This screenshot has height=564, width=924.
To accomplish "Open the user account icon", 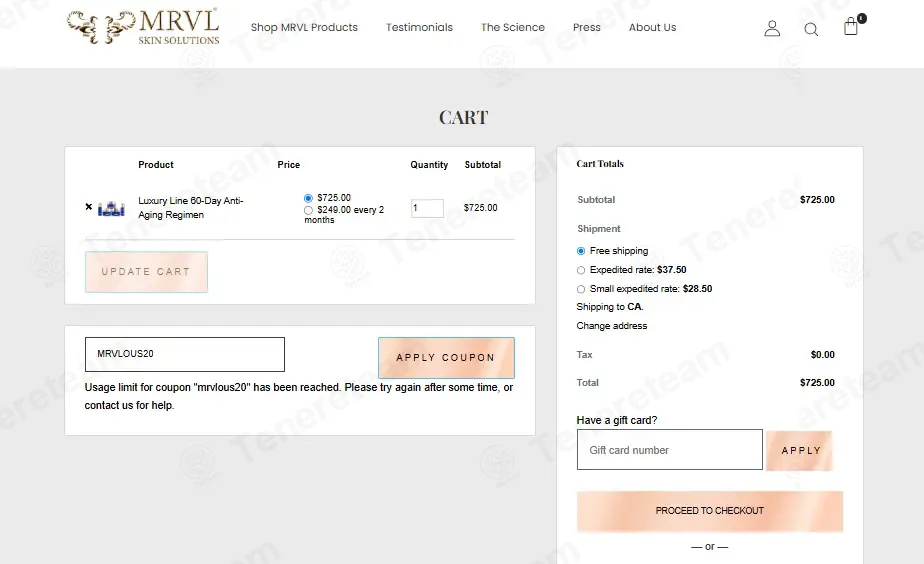I will (x=772, y=28).
